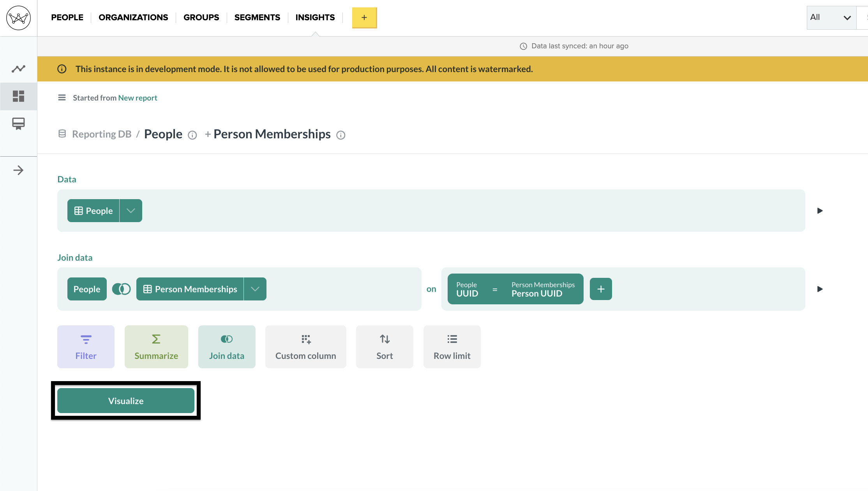Click the People breadcrumb title
868x491 pixels.
(163, 134)
